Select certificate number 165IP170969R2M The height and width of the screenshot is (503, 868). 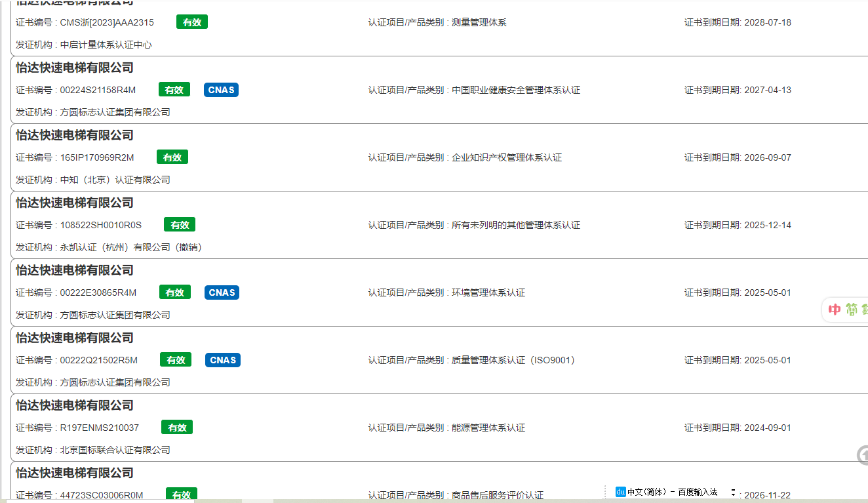(x=97, y=157)
